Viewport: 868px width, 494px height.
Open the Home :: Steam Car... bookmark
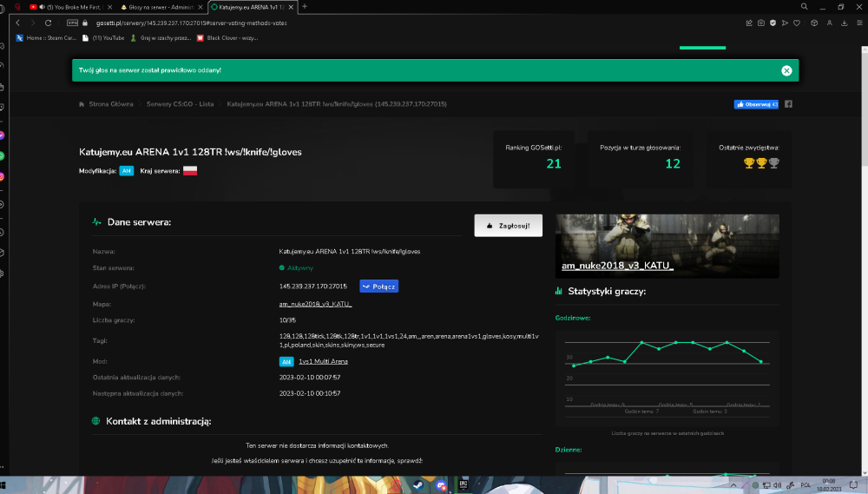tap(47, 37)
